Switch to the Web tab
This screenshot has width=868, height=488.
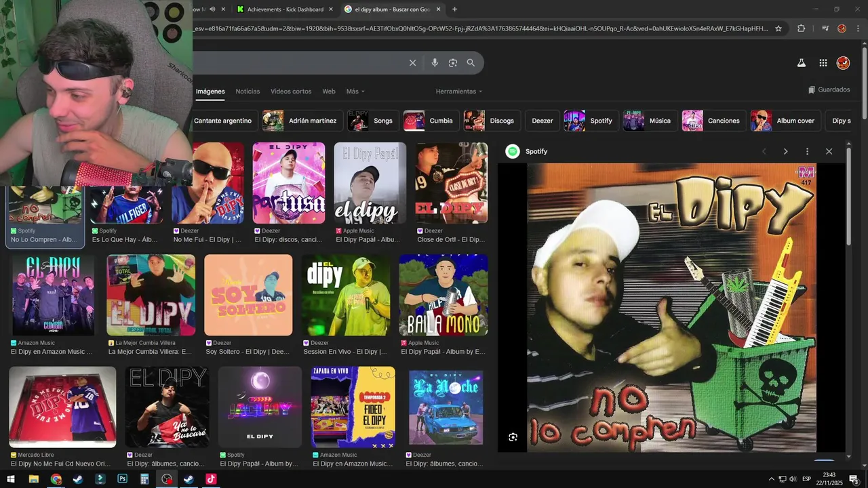[x=329, y=91]
